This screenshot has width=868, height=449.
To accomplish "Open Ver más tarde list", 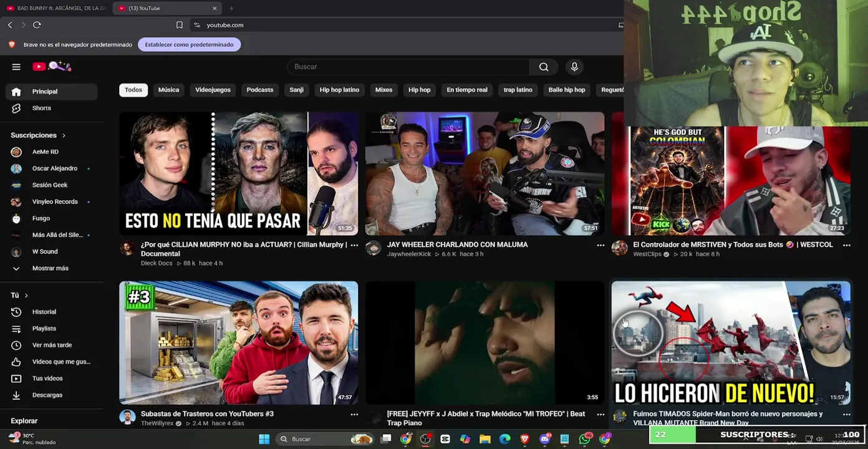I will point(52,345).
